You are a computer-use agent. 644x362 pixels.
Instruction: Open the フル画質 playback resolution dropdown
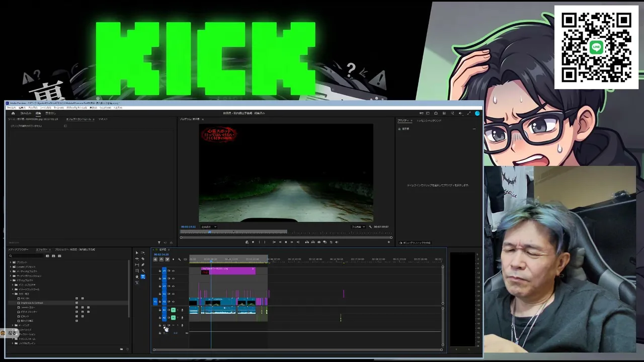(358, 227)
